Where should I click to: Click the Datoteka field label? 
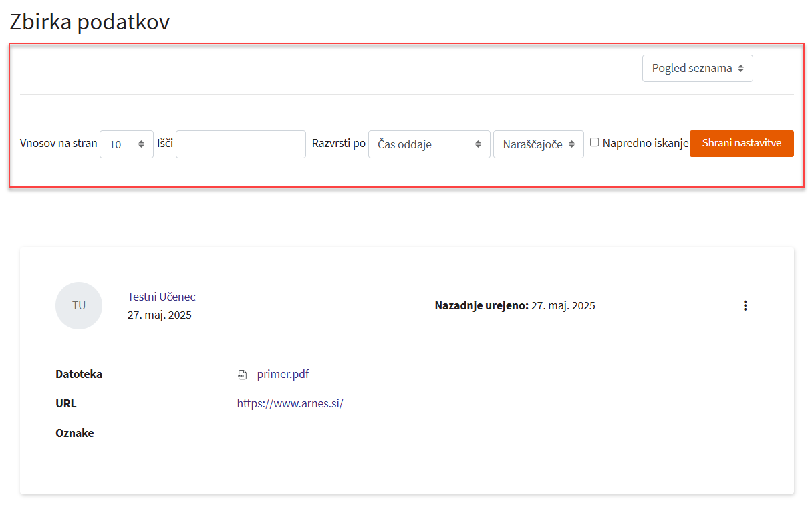(x=79, y=374)
